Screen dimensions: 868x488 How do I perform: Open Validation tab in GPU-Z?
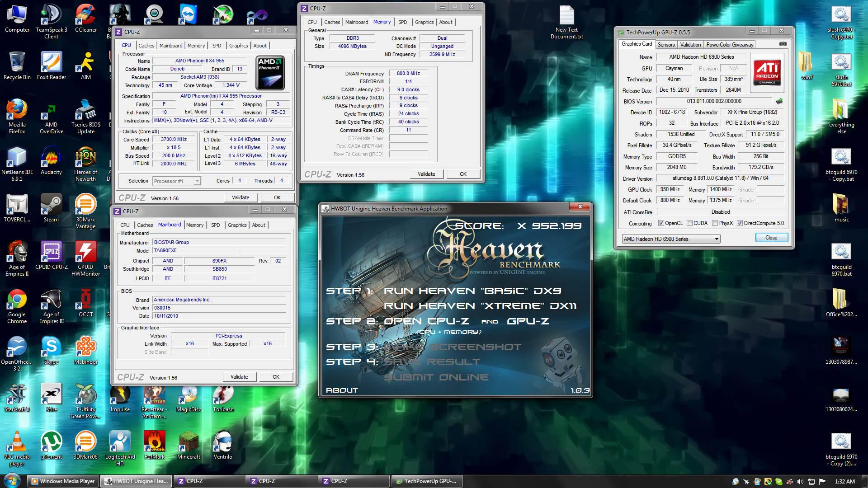click(690, 45)
